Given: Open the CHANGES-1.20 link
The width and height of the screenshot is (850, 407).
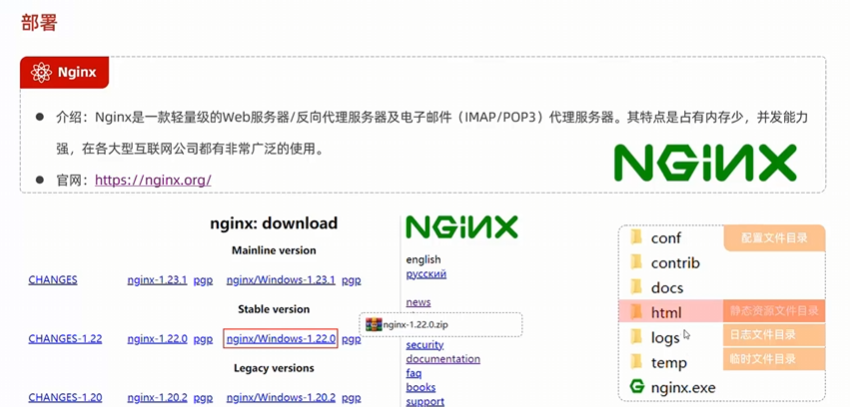Looking at the screenshot, I should click(65, 397).
